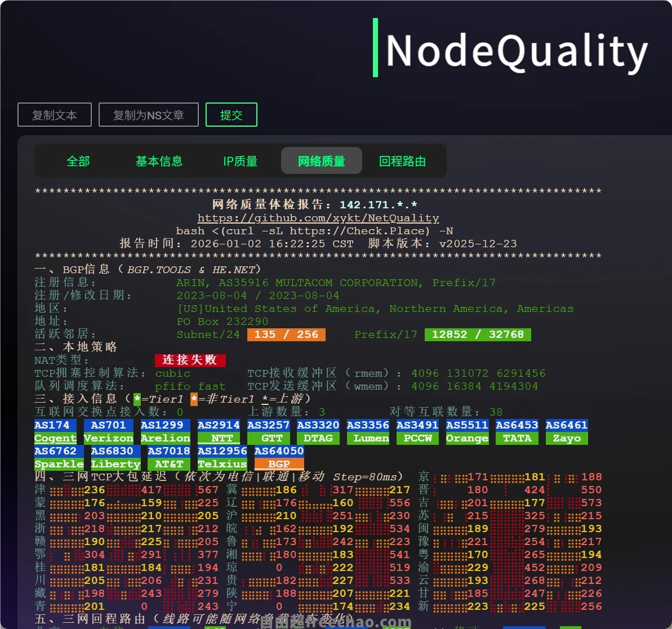Select the AS1299 Arelion badge

165,431
